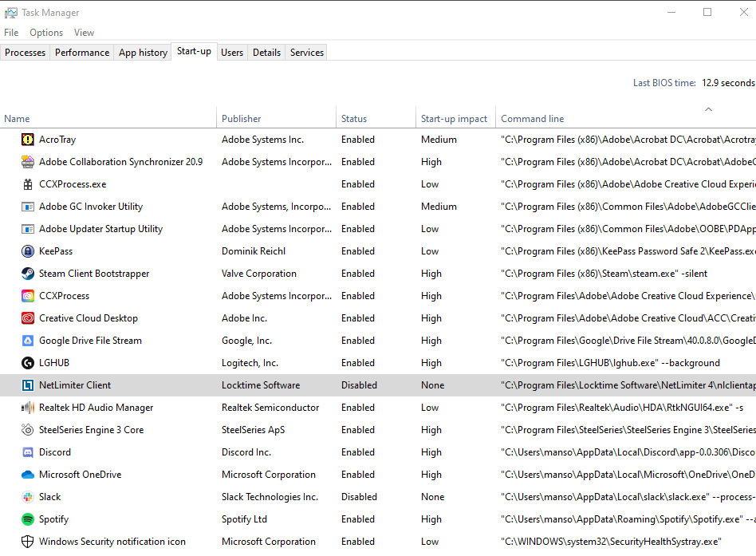Image resolution: width=756 pixels, height=556 pixels.
Task: Click the KeePass padlock icon
Action: pos(28,251)
